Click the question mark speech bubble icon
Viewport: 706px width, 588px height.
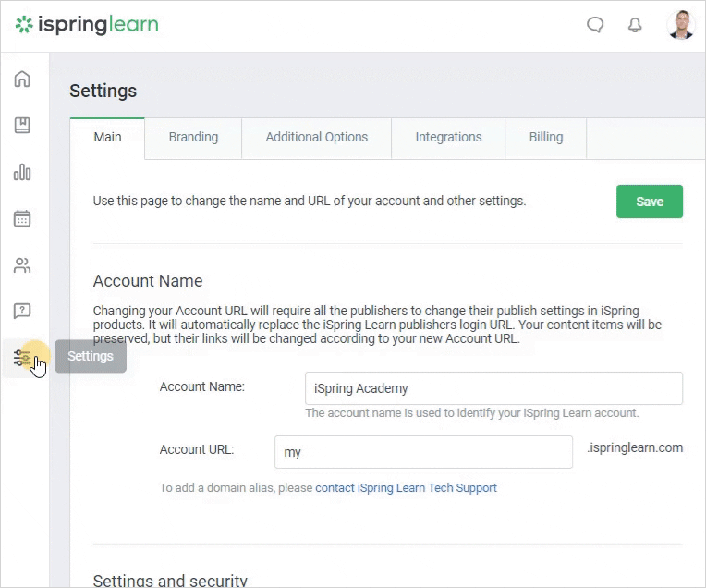pyautogui.click(x=22, y=311)
